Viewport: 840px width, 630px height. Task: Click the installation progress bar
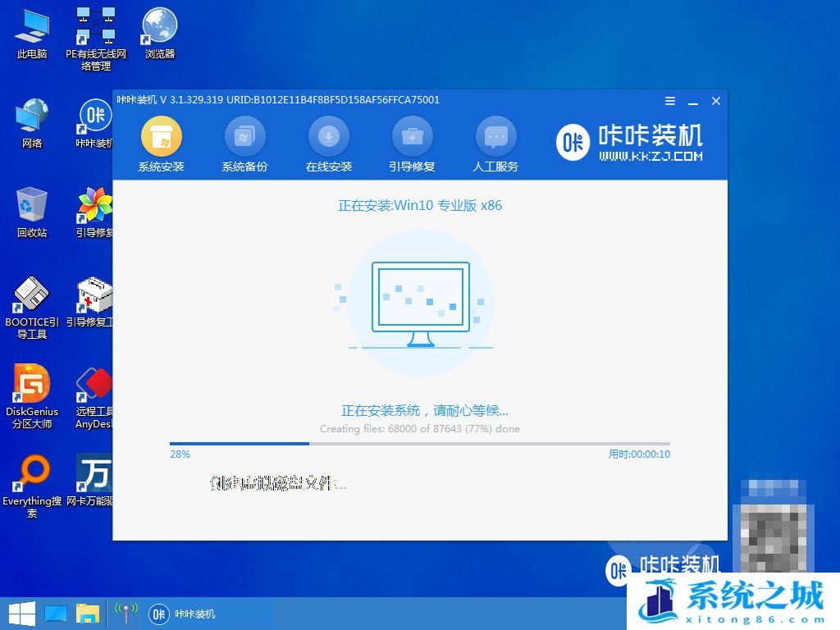[419, 444]
